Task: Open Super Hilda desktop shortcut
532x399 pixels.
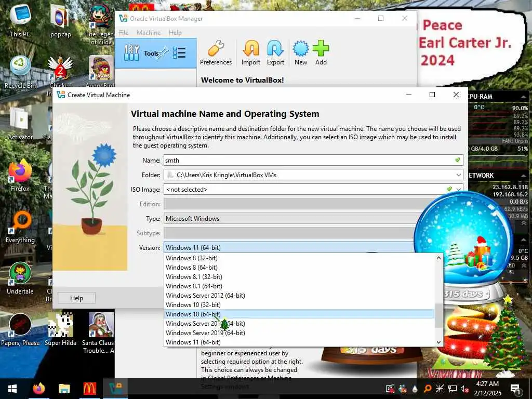Action: pyautogui.click(x=60, y=329)
